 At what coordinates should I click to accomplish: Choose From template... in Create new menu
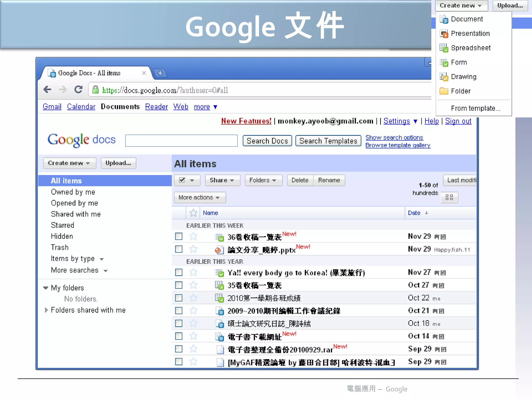point(475,108)
